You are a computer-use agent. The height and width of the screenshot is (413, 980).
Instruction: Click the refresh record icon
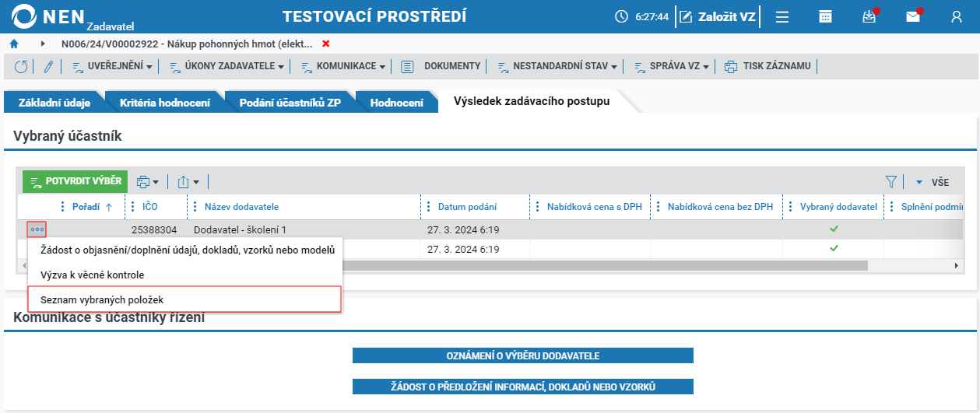[21, 66]
